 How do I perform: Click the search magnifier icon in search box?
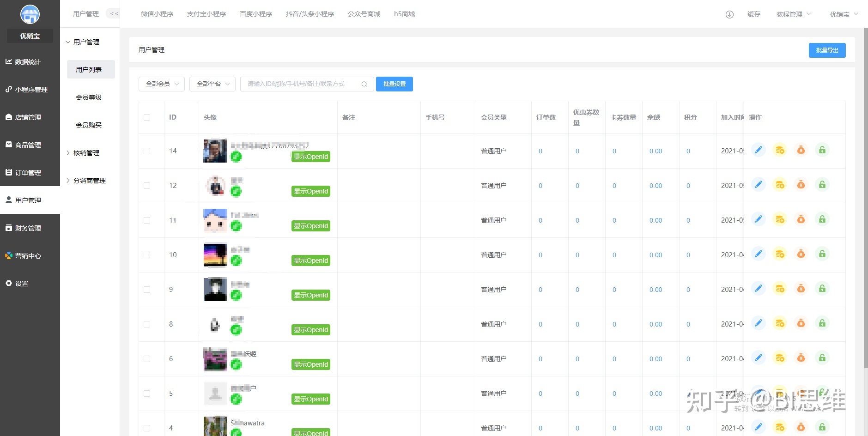click(x=364, y=84)
